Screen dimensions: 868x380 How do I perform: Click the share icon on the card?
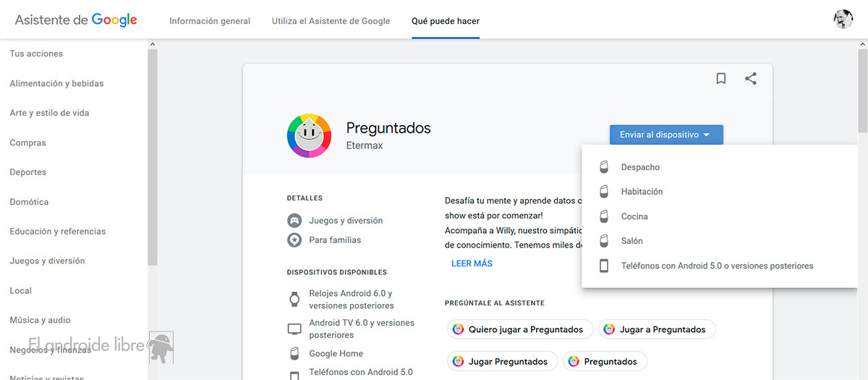(x=751, y=79)
